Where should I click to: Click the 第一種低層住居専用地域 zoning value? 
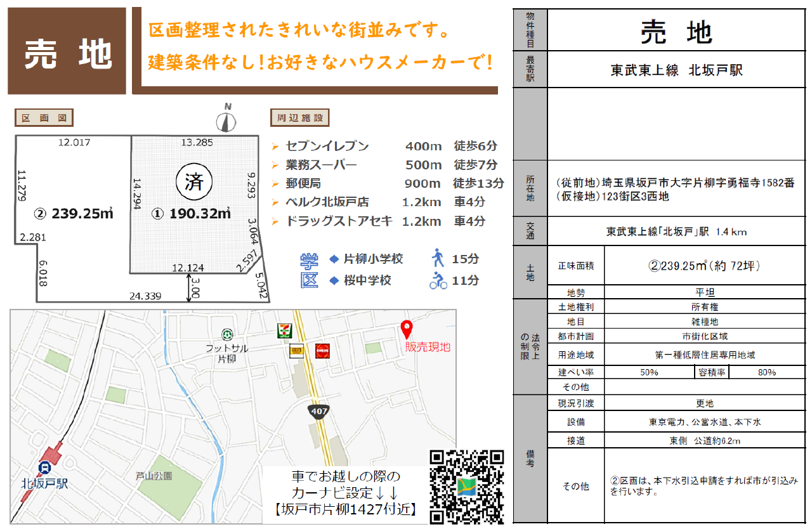(705, 355)
